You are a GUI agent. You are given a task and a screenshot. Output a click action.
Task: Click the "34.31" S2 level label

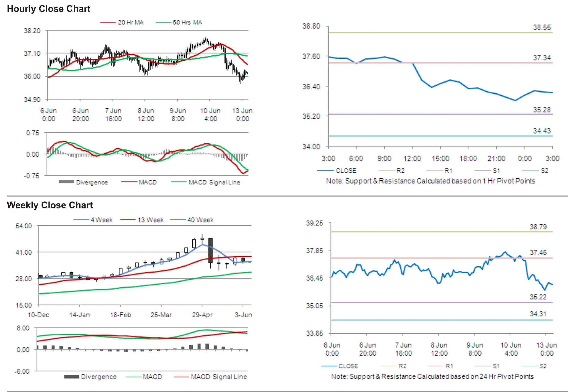click(538, 314)
